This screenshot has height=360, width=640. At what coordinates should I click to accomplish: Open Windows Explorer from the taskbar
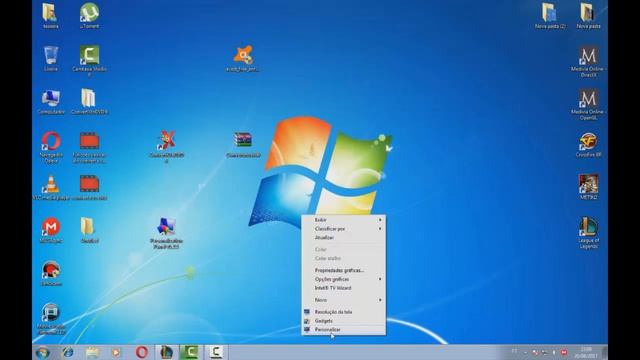[92, 352]
